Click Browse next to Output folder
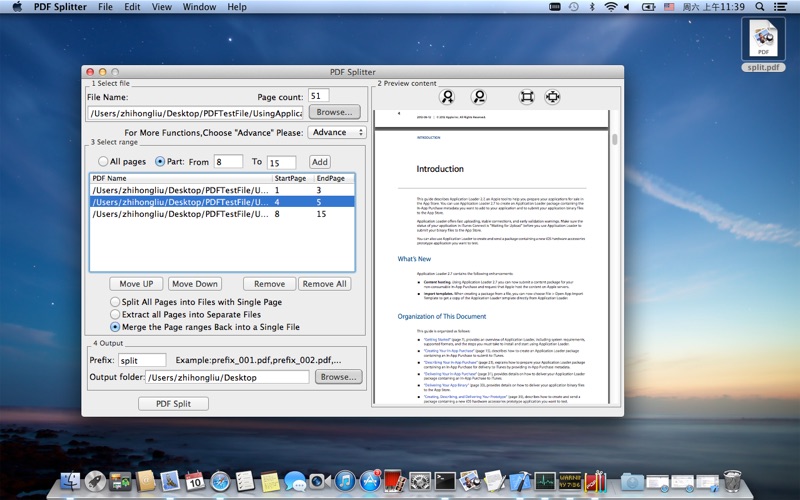Viewport: 800px width, 500px height. tap(338, 377)
